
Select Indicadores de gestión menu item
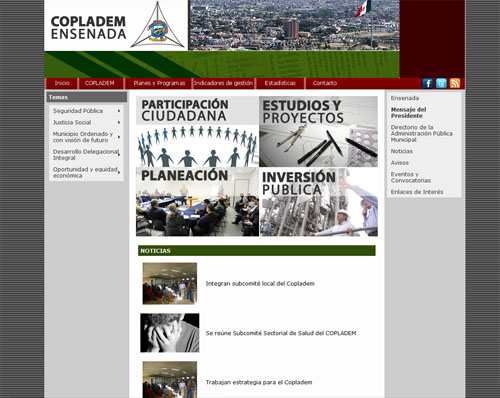click(223, 83)
